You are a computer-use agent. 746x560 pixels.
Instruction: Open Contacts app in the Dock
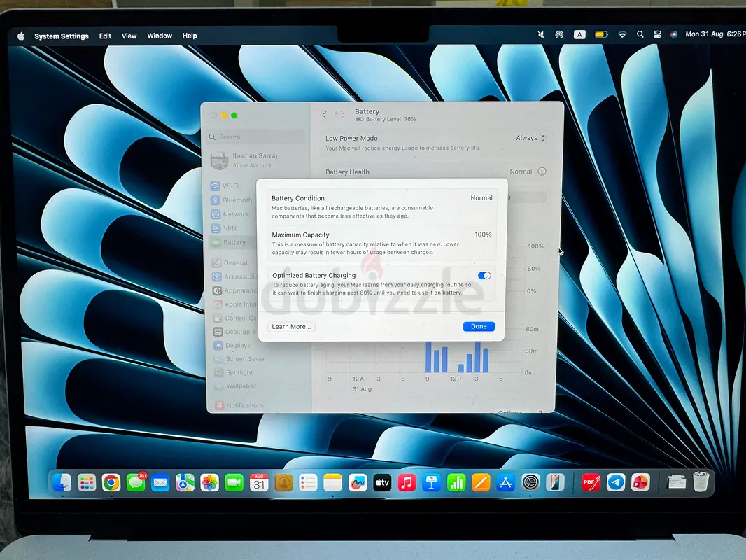point(283,483)
